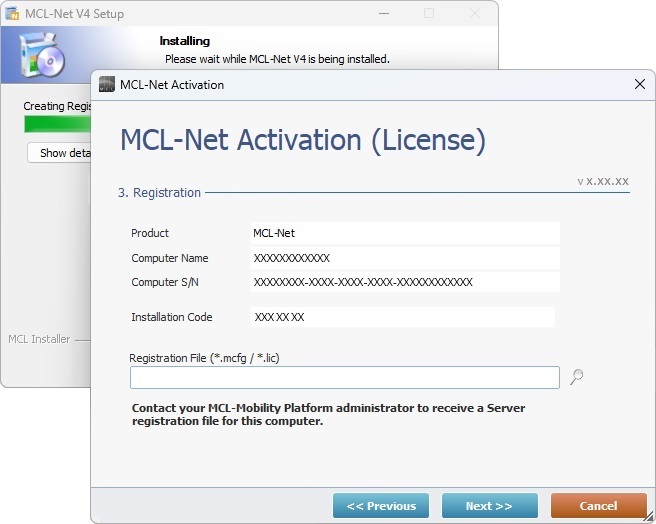Click the 'Creating Regis' status text in Setup

pos(57,106)
